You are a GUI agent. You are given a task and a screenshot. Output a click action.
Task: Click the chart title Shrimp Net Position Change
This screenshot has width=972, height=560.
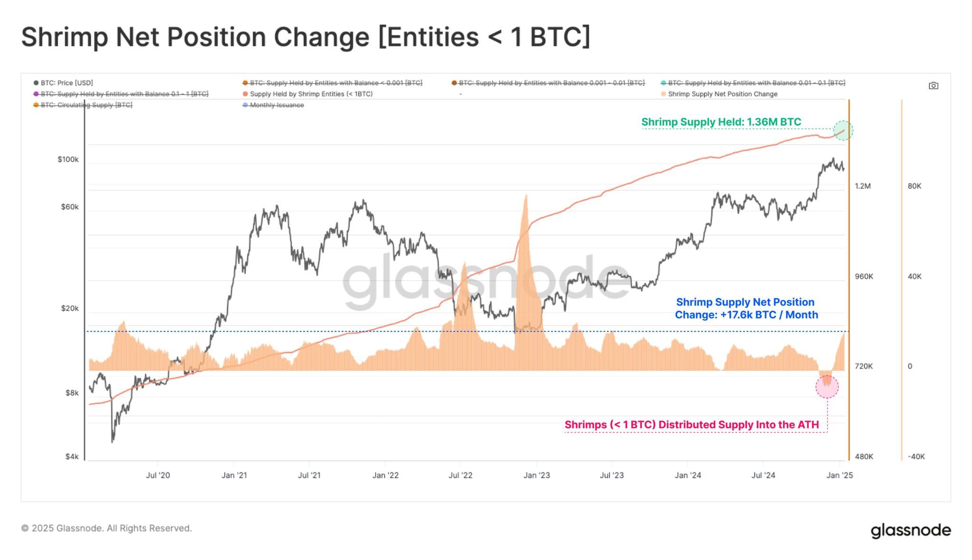click(306, 37)
